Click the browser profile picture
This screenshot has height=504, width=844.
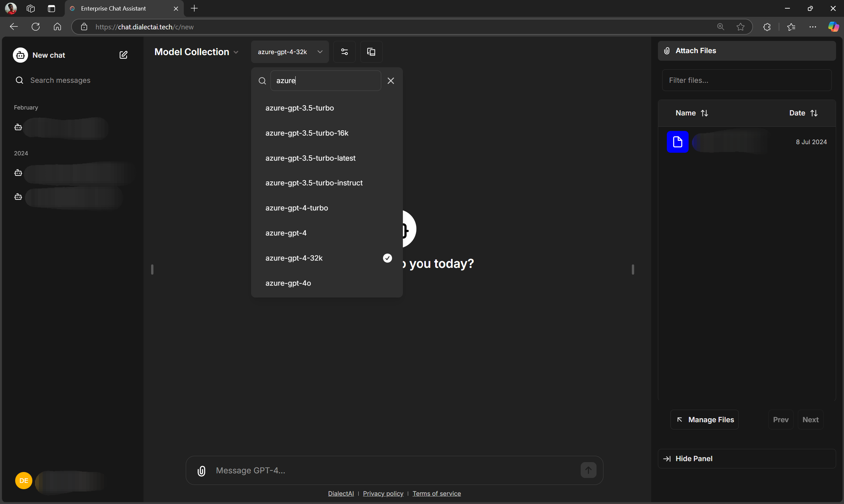(11, 9)
